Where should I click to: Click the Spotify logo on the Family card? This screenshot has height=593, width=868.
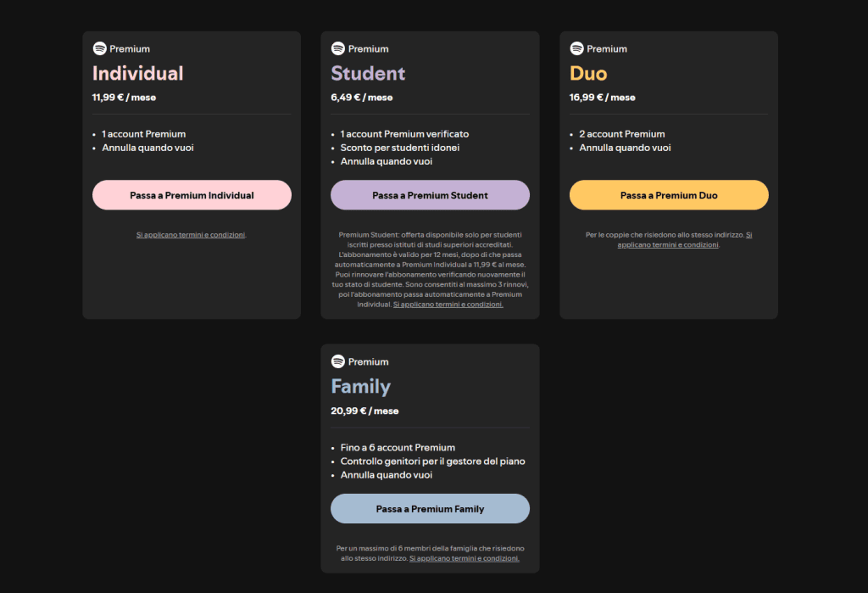(337, 361)
